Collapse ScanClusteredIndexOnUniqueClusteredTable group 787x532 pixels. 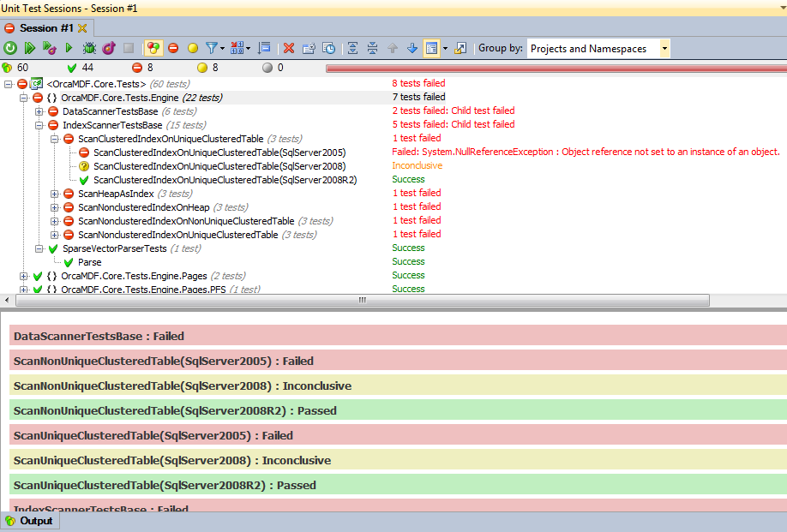tap(55, 139)
